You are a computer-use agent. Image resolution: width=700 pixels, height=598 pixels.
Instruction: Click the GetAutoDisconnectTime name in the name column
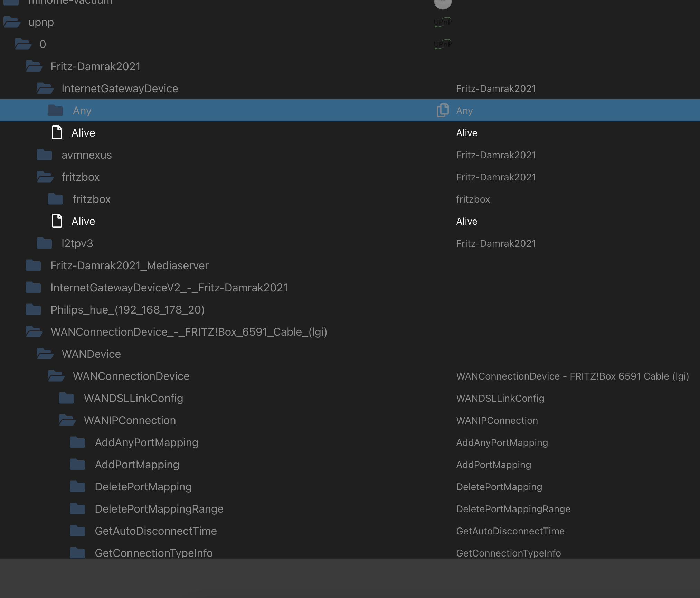coord(510,531)
